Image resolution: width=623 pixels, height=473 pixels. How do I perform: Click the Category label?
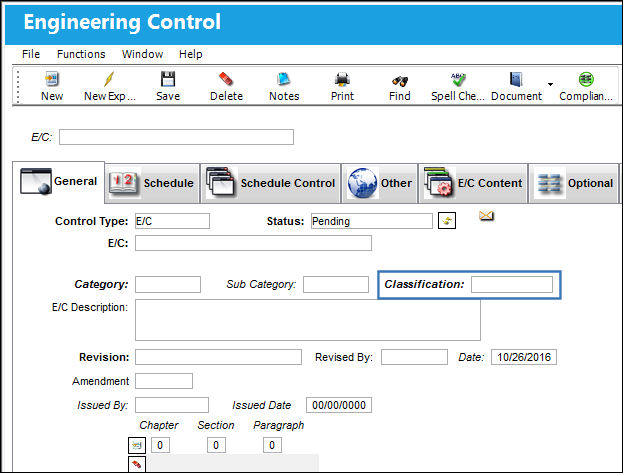101,285
